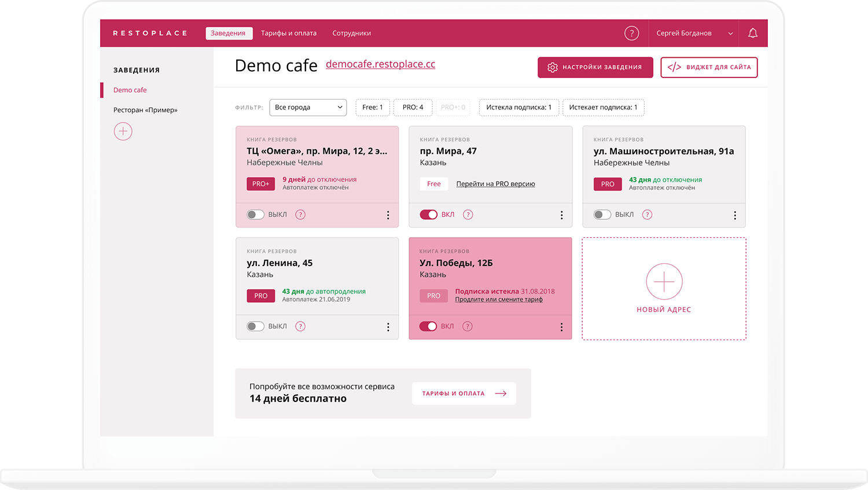Open the пр. Мира, 47 card title

click(448, 151)
